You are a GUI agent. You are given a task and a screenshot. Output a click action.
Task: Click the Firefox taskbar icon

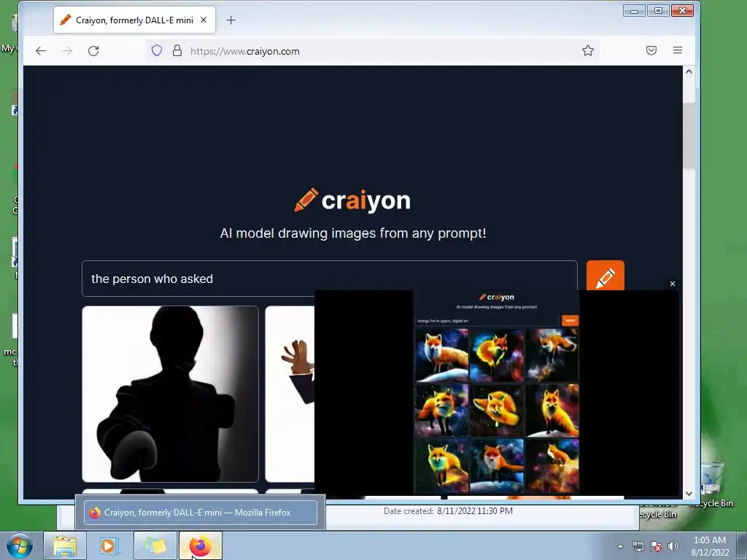tap(200, 545)
